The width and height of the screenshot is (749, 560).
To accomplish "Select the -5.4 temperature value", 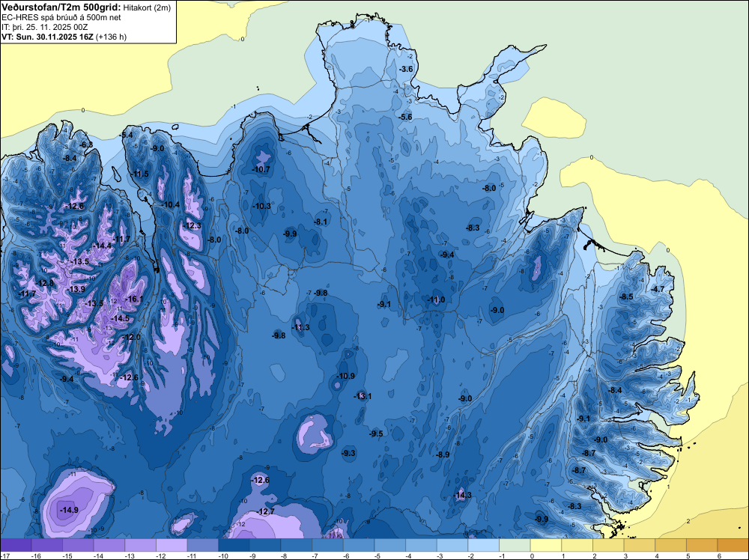I will coord(127,135).
